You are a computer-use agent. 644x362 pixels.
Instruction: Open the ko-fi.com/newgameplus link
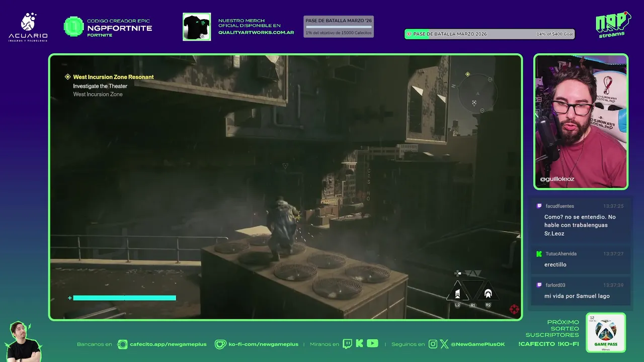(263, 344)
